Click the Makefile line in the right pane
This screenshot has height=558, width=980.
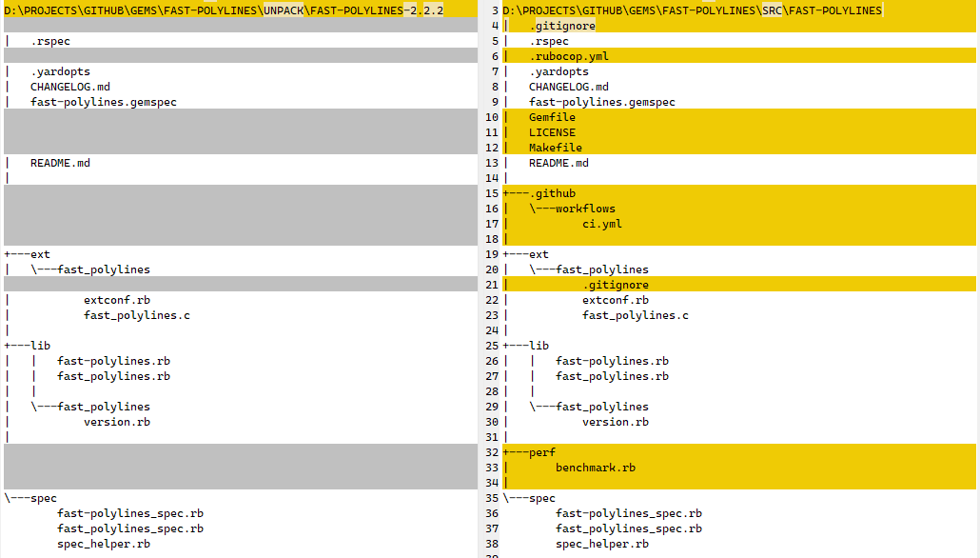[555, 148]
